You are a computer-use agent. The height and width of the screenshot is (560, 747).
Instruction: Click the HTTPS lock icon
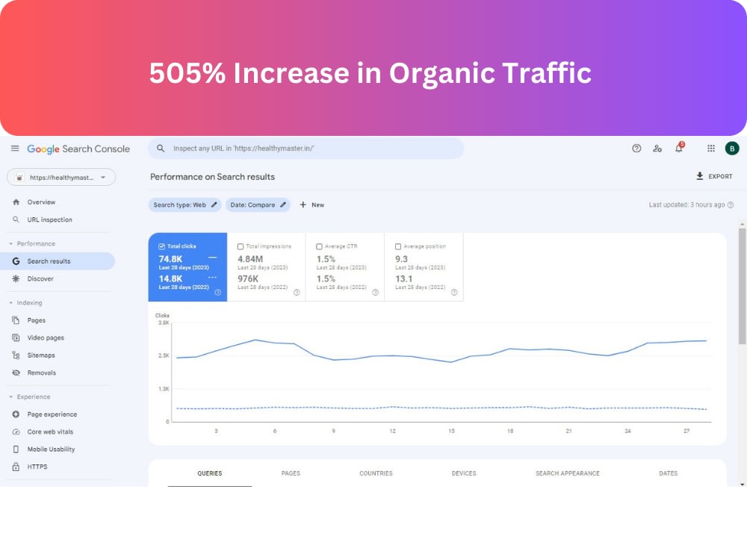tap(16, 467)
